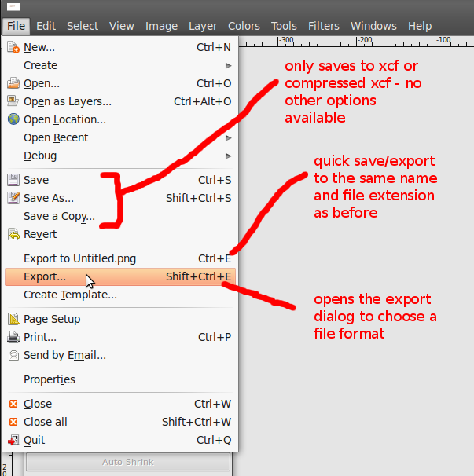Open the Colors menu
Screen dimensions: 474x476
(x=244, y=26)
